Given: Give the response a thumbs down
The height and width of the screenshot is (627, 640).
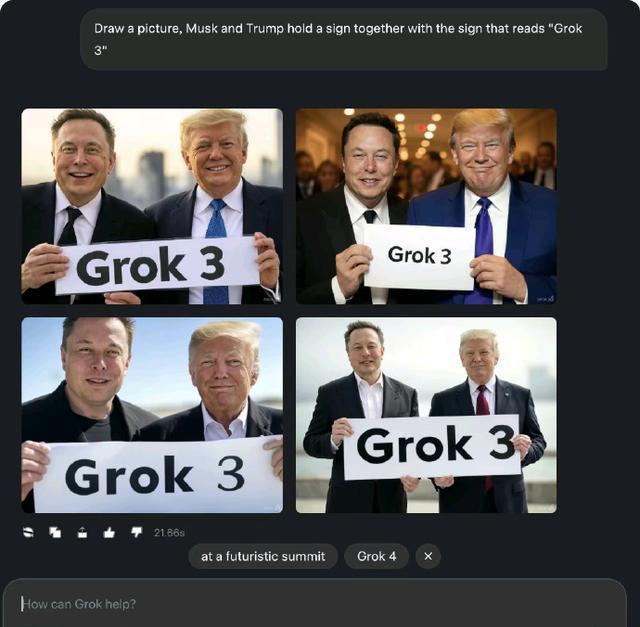Looking at the screenshot, I should (136, 532).
